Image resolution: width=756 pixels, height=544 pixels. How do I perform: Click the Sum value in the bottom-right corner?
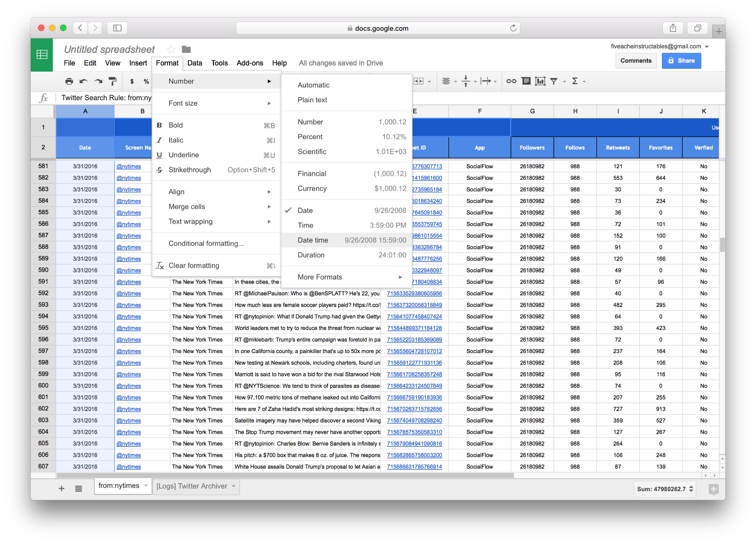pos(661,489)
